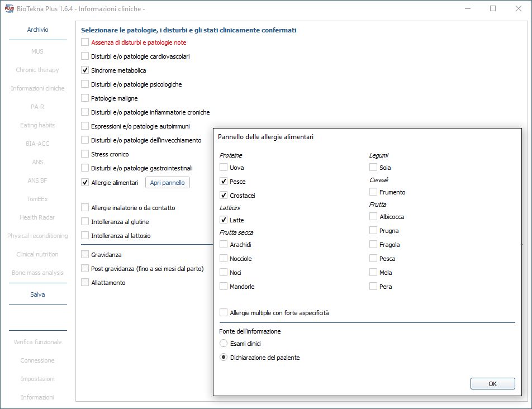
Task: Uncheck the Pesce allergy checkbox
Action: 224,182
